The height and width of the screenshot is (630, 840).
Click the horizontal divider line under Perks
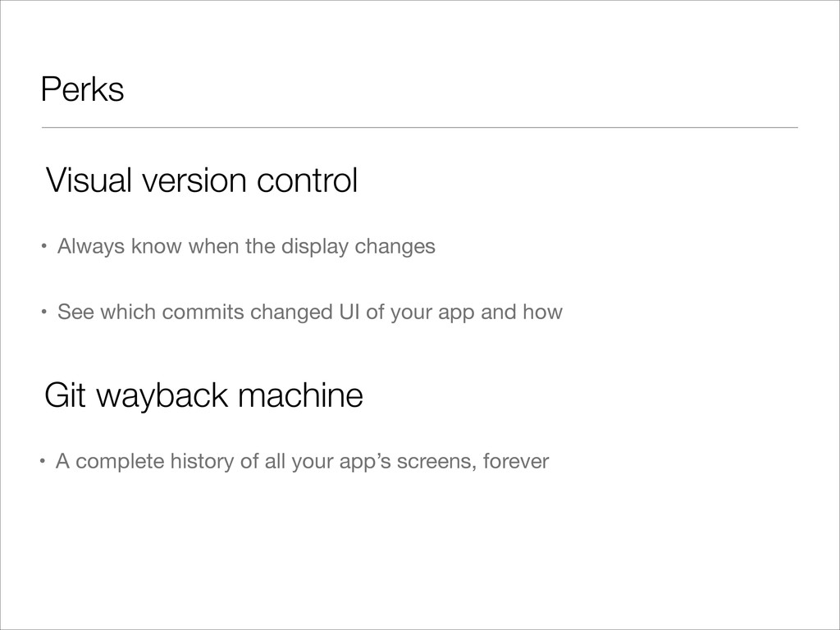[x=420, y=127]
